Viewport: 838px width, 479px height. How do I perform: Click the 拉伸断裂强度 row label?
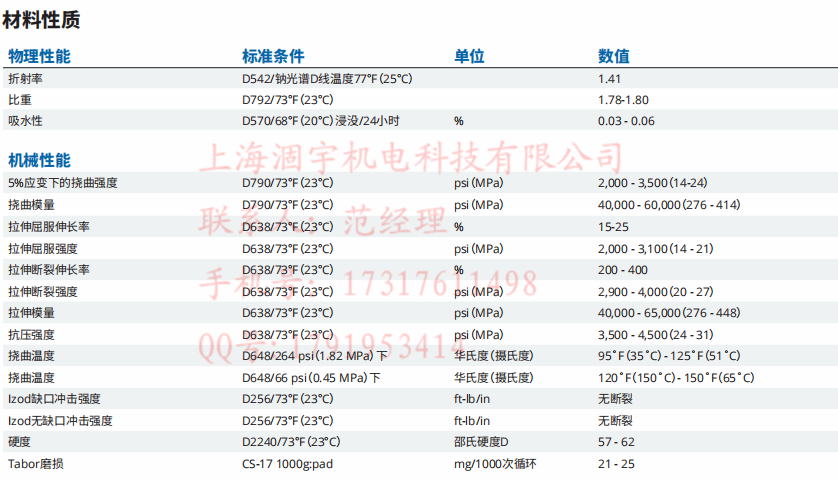43,292
